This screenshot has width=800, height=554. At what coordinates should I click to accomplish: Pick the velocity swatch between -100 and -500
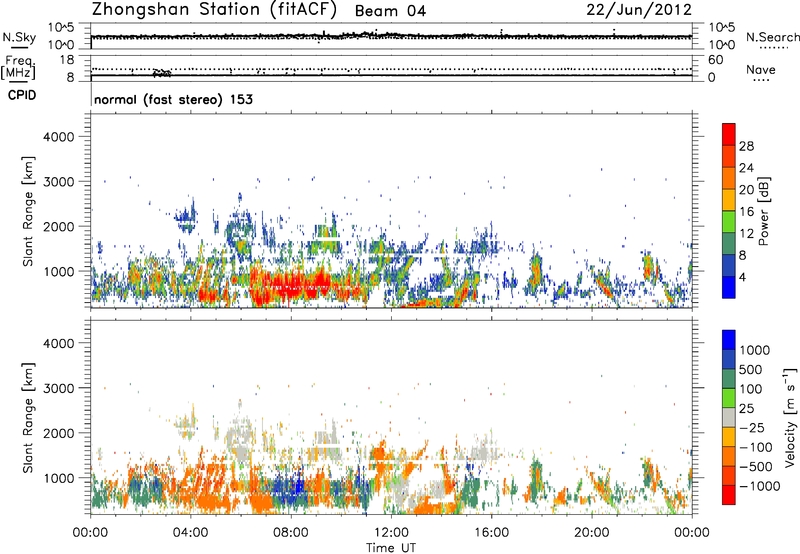pos(729,457)
